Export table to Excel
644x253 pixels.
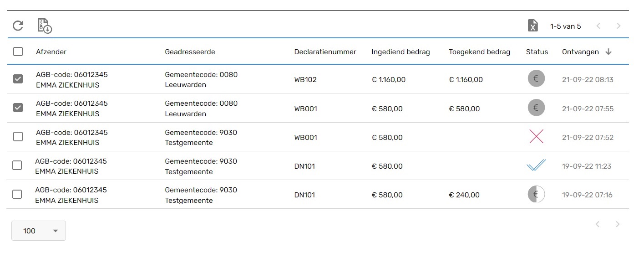click(x=532, y=26)
